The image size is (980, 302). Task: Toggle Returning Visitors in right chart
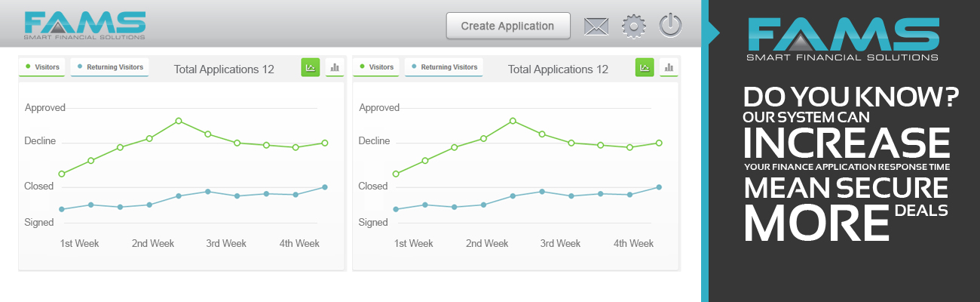click(444, 67)
